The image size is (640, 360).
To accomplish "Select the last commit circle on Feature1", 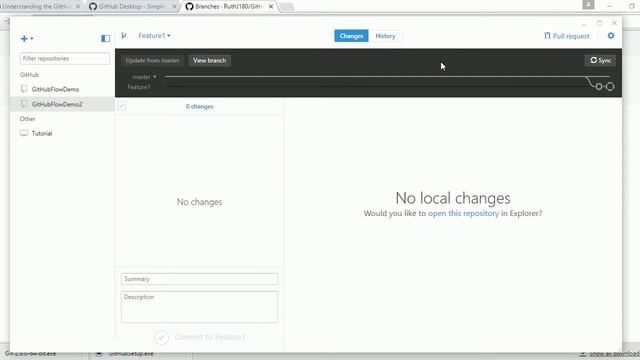I will (610, 87).
